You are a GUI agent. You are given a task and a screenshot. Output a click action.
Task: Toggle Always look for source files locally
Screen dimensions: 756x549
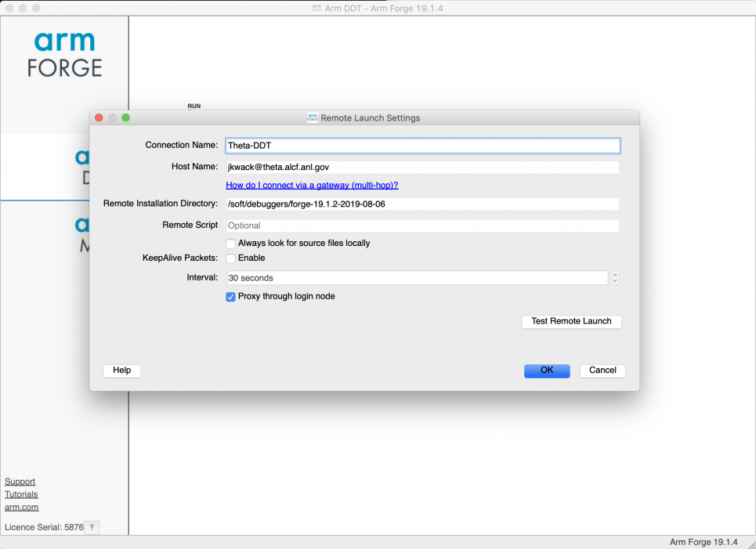click(x=230, y=244)
